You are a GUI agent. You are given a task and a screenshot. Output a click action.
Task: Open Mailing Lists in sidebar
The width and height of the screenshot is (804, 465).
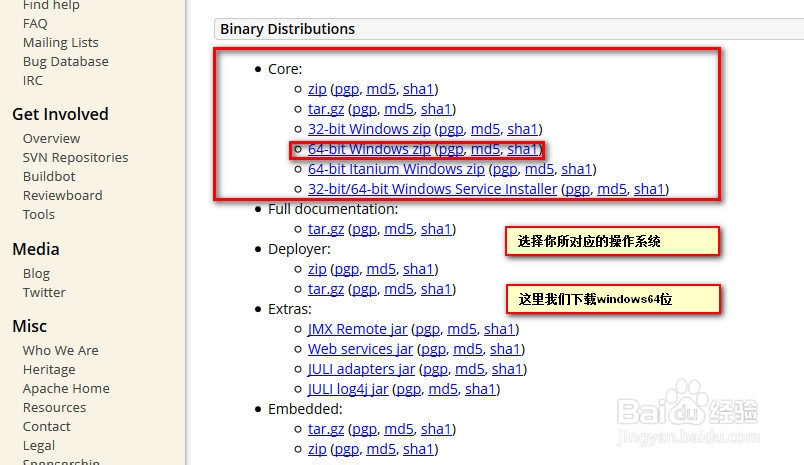(61, 43)
